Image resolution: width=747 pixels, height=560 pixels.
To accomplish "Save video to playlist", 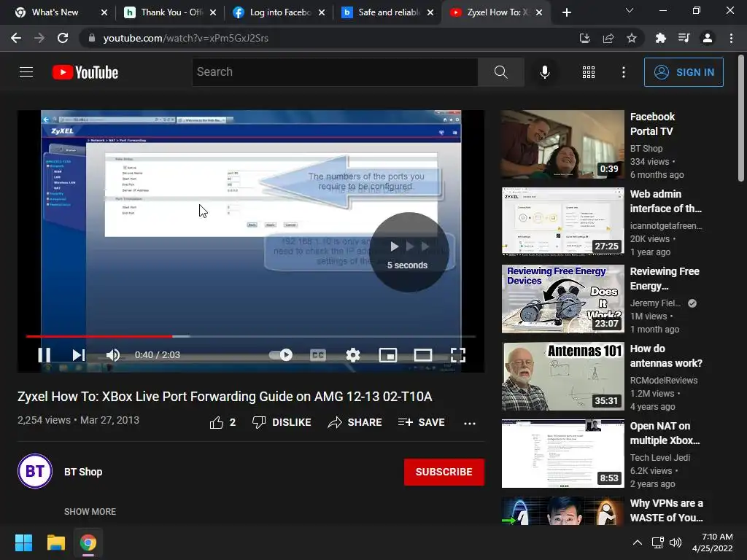I will coord(421,422).
